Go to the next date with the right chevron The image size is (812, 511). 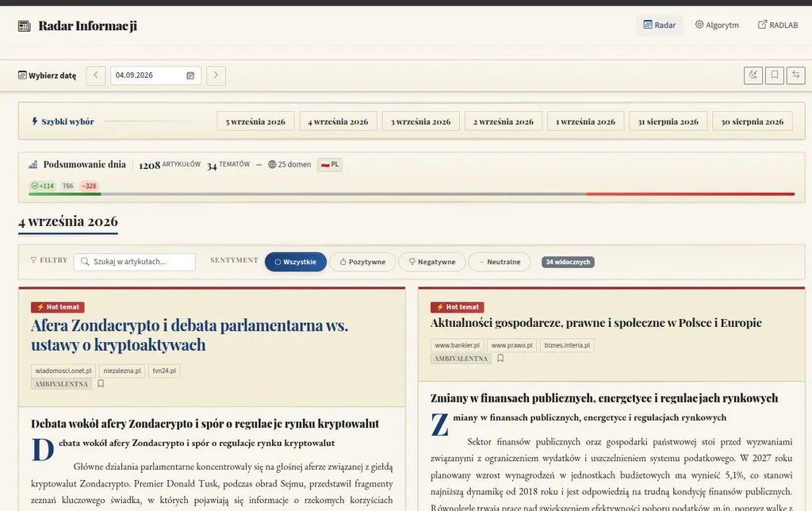pyautogui.click(x=216, y=75)
